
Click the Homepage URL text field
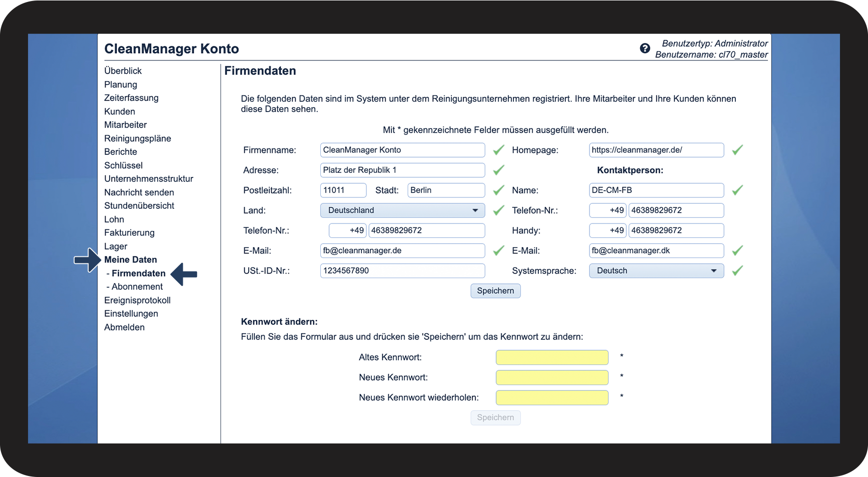point(656,150)
